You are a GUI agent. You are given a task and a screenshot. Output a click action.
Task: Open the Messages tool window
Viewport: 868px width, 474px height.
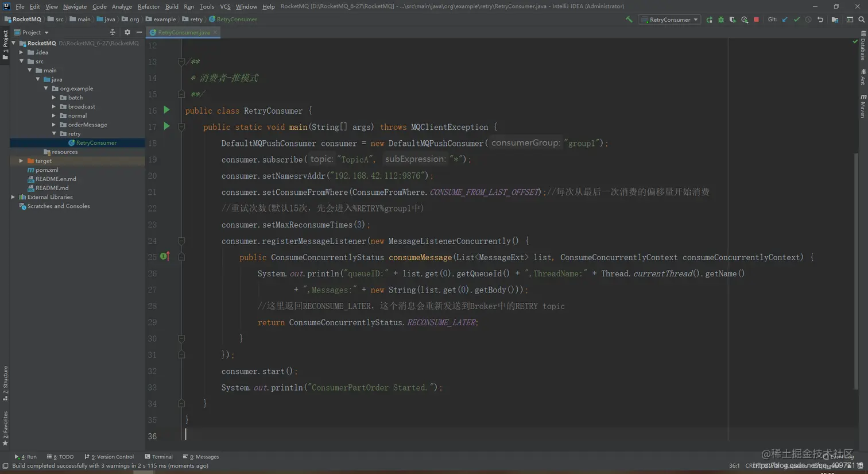pyautogui.click(x=200, y=457)
